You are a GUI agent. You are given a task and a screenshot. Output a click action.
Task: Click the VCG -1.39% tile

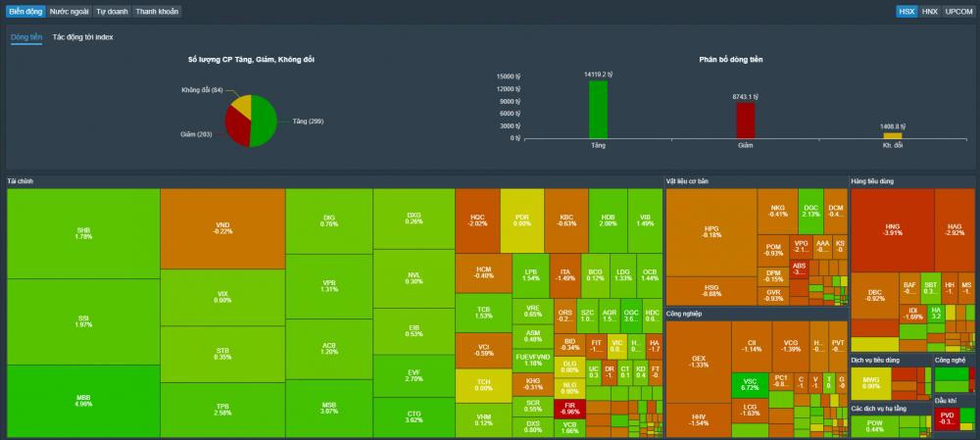pyautogui.click(x=791, y=347)
